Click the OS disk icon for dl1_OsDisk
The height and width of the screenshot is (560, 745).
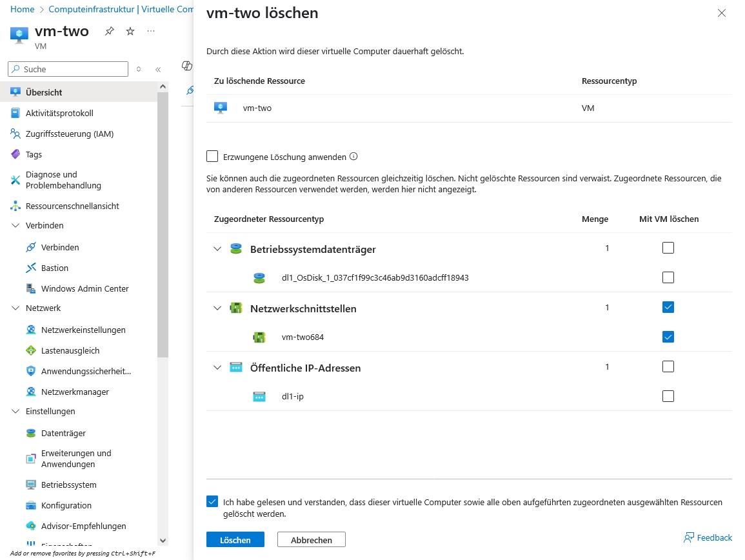coord(259,278)
